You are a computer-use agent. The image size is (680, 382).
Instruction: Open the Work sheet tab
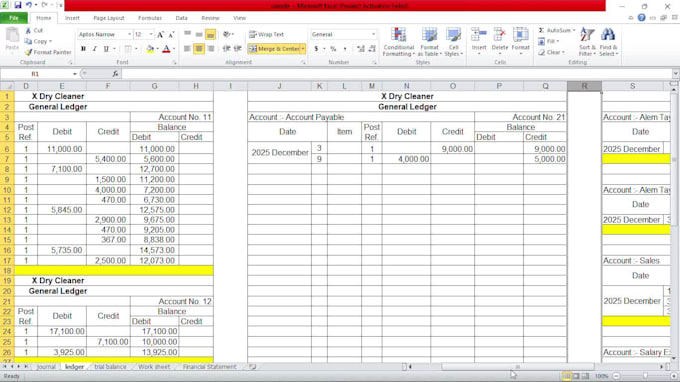click(x=154, y=367)
